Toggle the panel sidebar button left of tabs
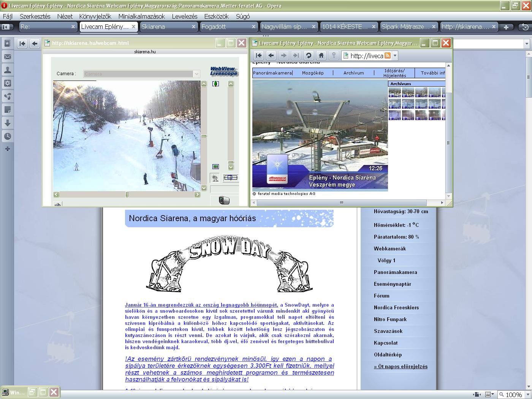This screenshot has height=399, width=532. tap(6, 27)
